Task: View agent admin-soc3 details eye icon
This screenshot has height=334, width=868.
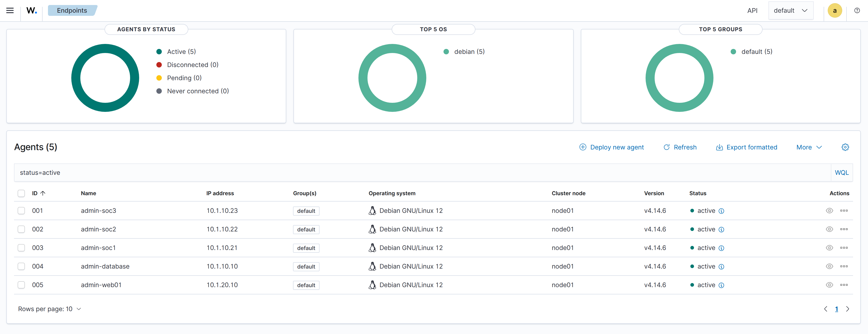Action: 829,211
